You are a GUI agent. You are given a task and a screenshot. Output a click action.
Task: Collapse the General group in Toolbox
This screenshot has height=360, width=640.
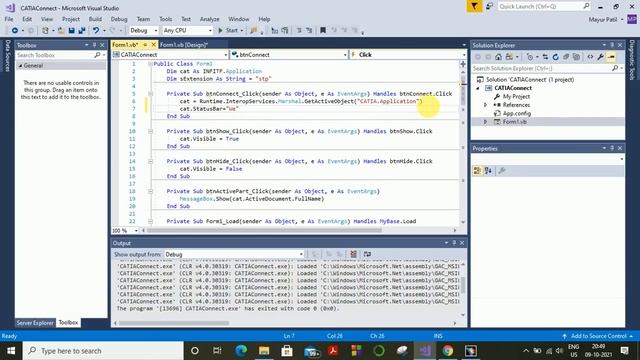point(20,66)
